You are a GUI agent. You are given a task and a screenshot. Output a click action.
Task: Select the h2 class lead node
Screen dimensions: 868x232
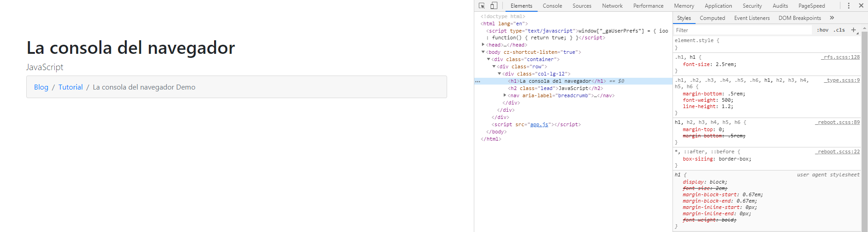pos(555,88)
